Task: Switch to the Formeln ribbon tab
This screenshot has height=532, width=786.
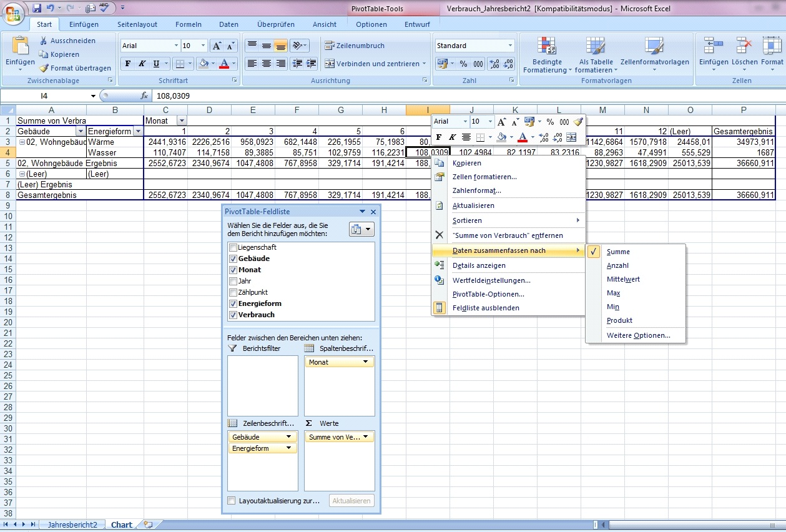Action: (189, 24)
